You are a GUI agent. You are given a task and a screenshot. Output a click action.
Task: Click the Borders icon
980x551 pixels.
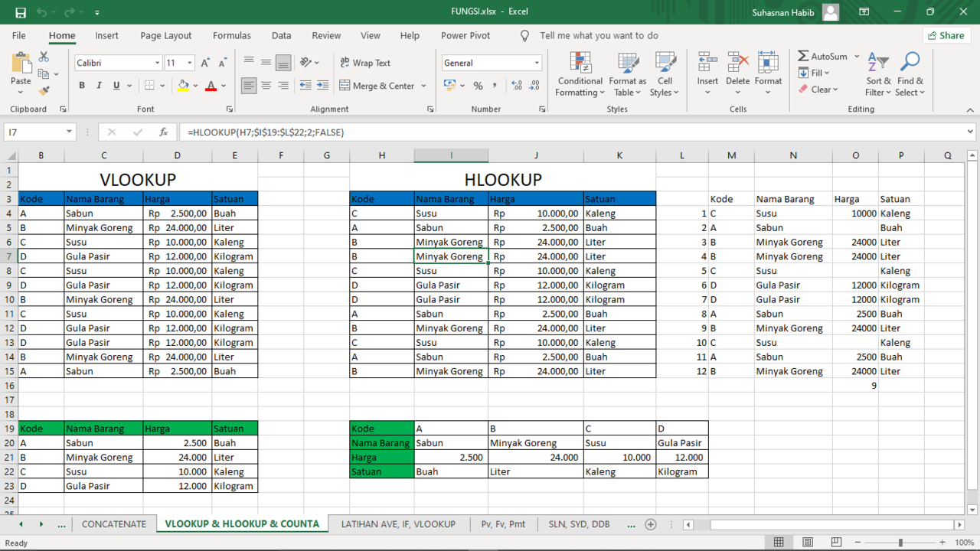coord(150,86)
